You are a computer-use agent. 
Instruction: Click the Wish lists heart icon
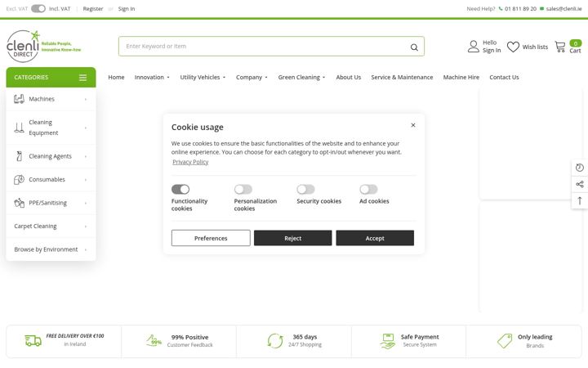[513, 47]
